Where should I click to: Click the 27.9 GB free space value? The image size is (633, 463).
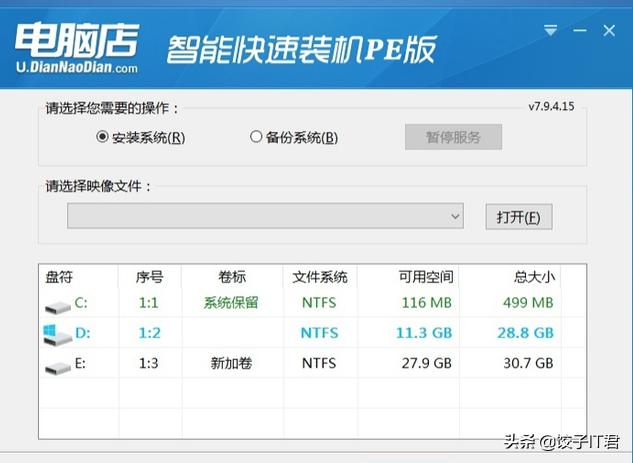[427, 363]
